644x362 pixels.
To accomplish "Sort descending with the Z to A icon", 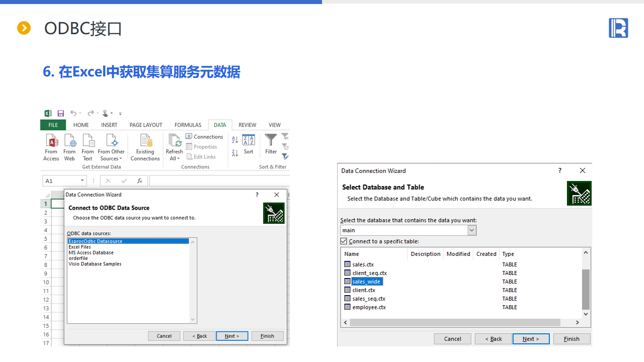I will (235, 153).
